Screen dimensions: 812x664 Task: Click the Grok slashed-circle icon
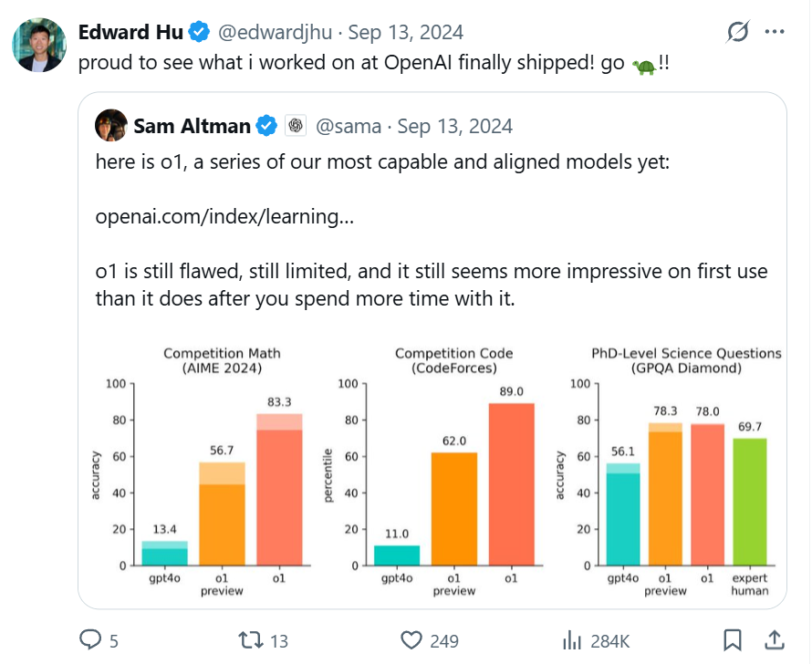pyautogui.click(x=737, y=32)
